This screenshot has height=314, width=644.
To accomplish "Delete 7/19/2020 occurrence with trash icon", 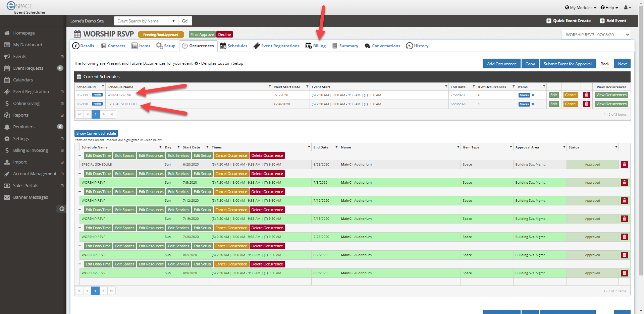I will click(x=624, y=219).
